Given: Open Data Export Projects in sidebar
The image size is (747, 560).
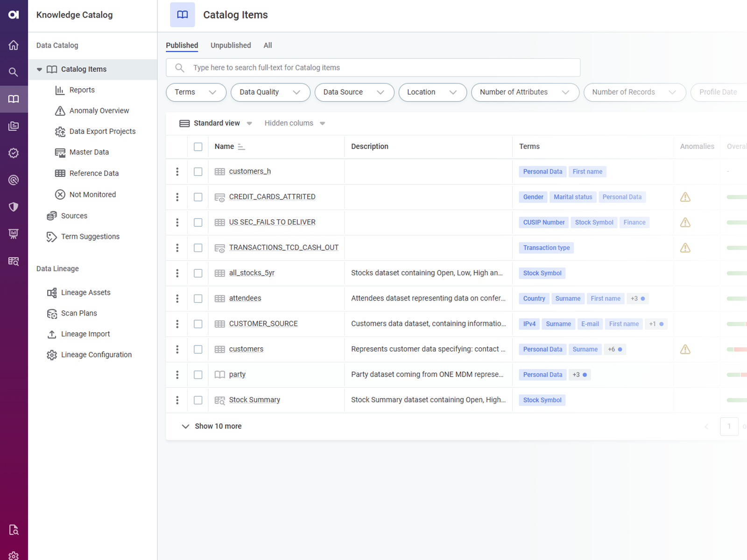Looking at the screenshot, I should click(102, 132).
